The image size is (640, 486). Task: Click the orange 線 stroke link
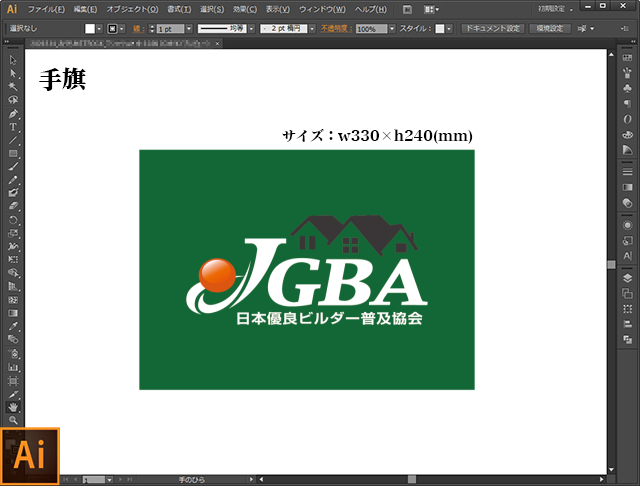click(x=138, y=29)
